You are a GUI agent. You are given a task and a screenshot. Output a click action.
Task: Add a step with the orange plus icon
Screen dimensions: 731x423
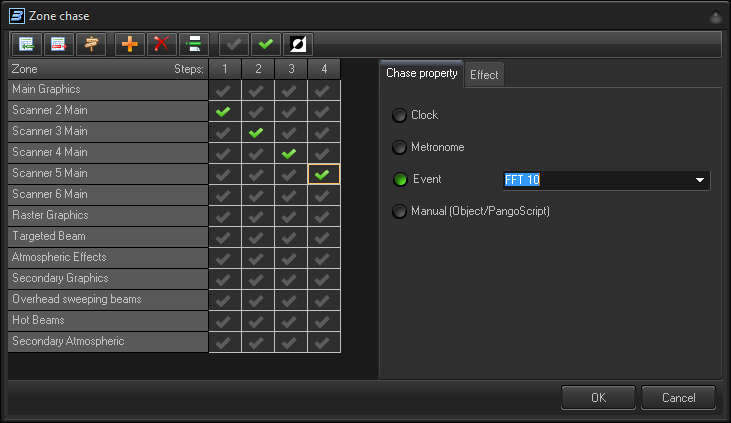(x=129, y=44)
